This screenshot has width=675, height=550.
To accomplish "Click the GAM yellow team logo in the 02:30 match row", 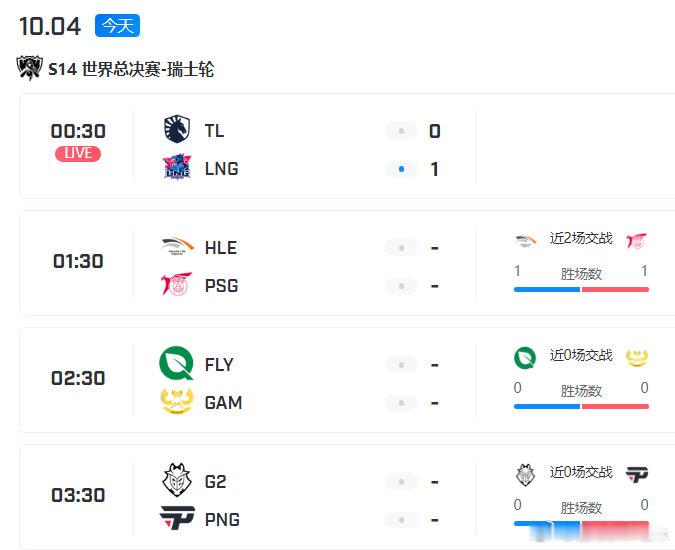I will pos(177,401).
